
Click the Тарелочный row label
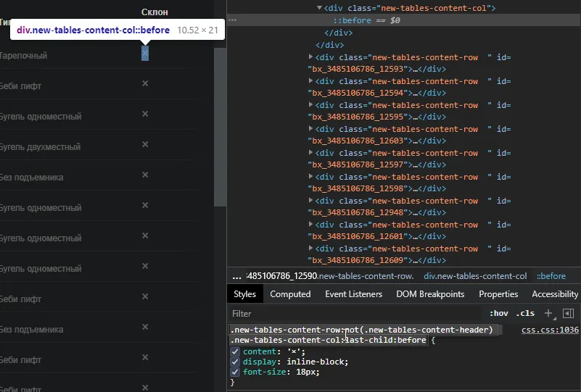point(23,56)
